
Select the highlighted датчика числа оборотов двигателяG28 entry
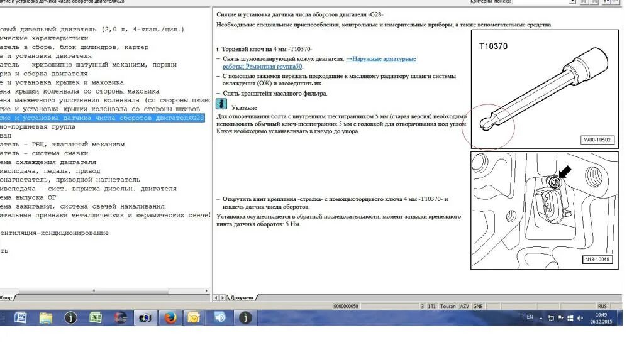click(103, 118)
